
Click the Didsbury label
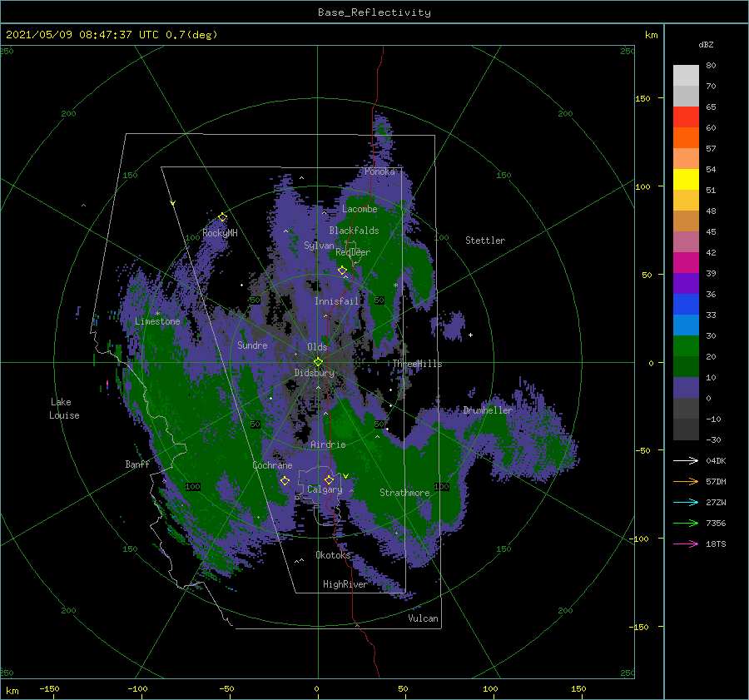[x=314, y=373]
